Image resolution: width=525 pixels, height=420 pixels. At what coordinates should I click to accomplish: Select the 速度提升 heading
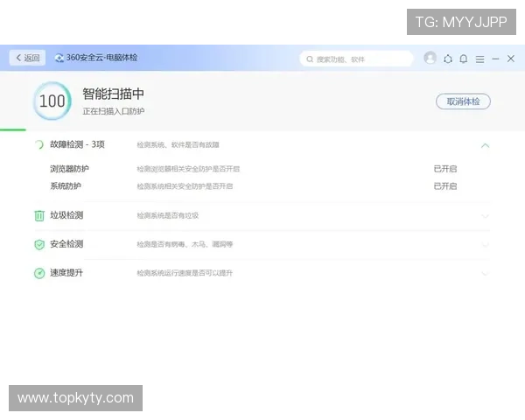66,273
